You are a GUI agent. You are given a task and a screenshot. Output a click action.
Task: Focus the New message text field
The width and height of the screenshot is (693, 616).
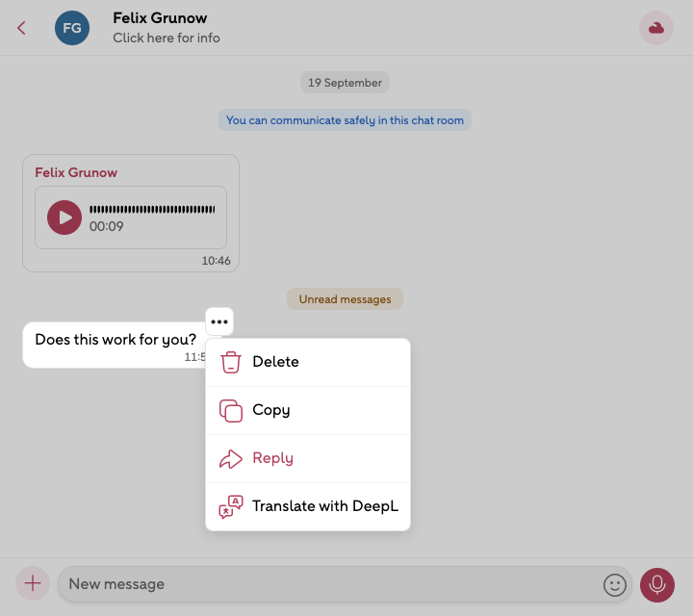coord(327,584)
